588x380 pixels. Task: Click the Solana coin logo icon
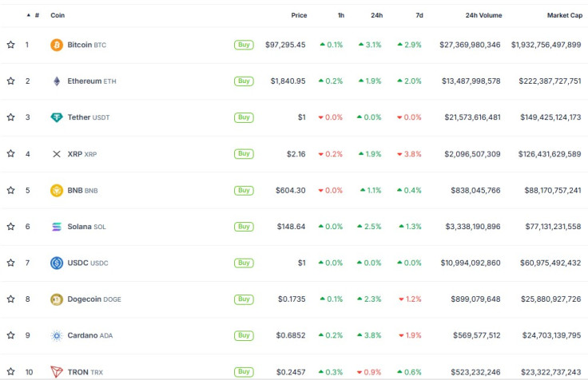(x=57, y=227)
